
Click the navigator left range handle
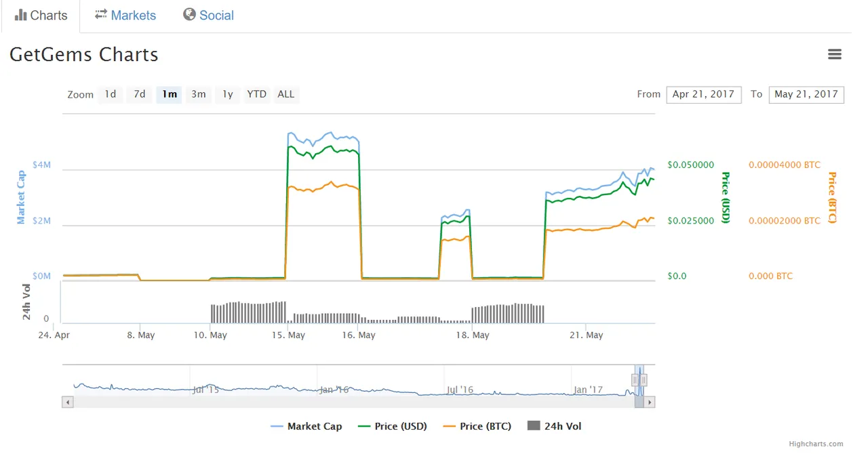coord(636,380)
